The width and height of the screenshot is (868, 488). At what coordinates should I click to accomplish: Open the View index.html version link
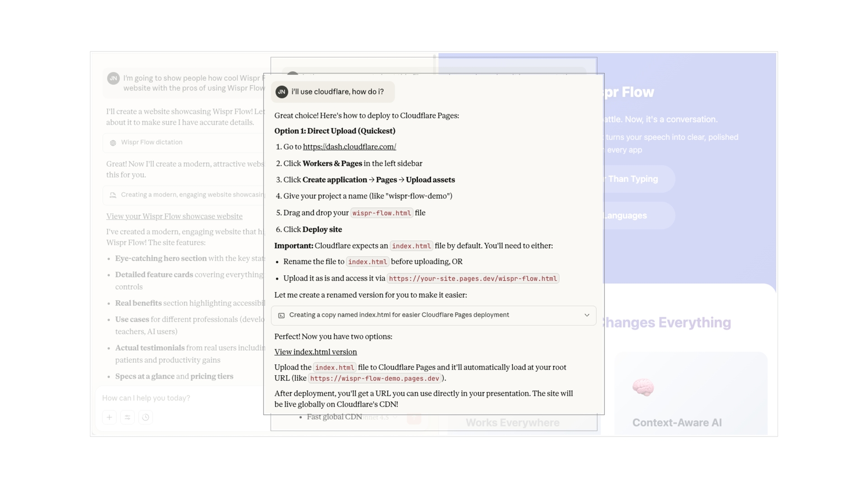click(x=316, y=352)
